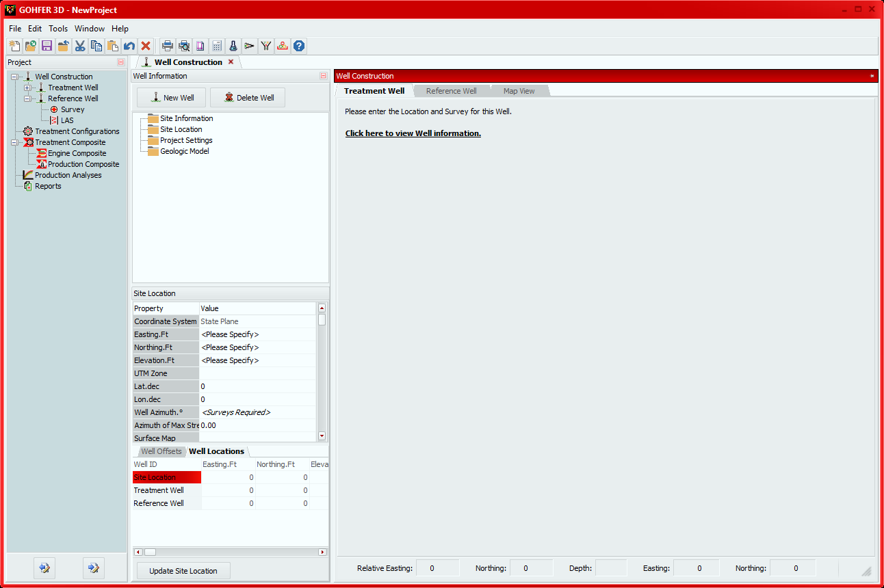Select Site Information folder in Well Information
This screenshot has width=884, height=588.
click(x=187, y=118)
